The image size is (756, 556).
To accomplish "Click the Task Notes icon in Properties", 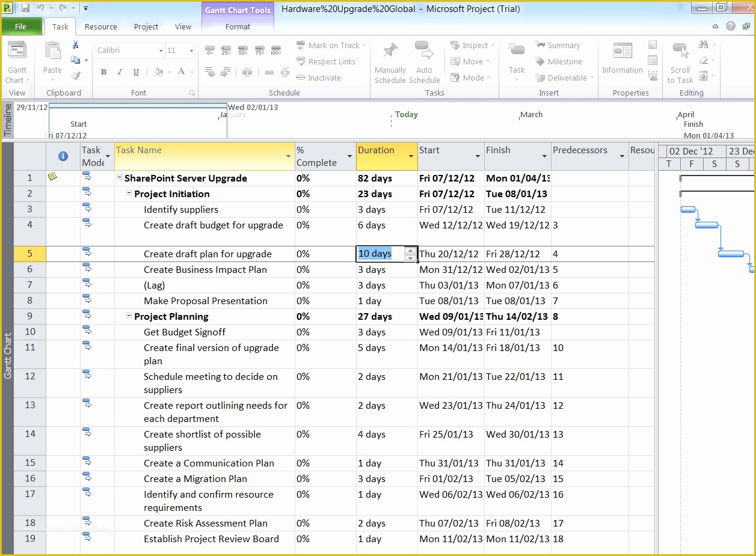I will coord(653,44).
